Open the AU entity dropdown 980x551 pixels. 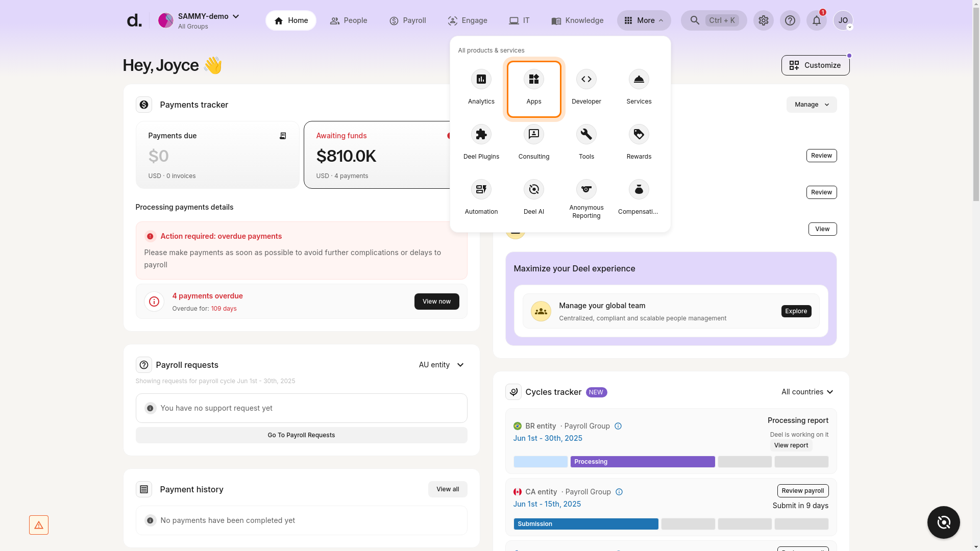(441, 365)
